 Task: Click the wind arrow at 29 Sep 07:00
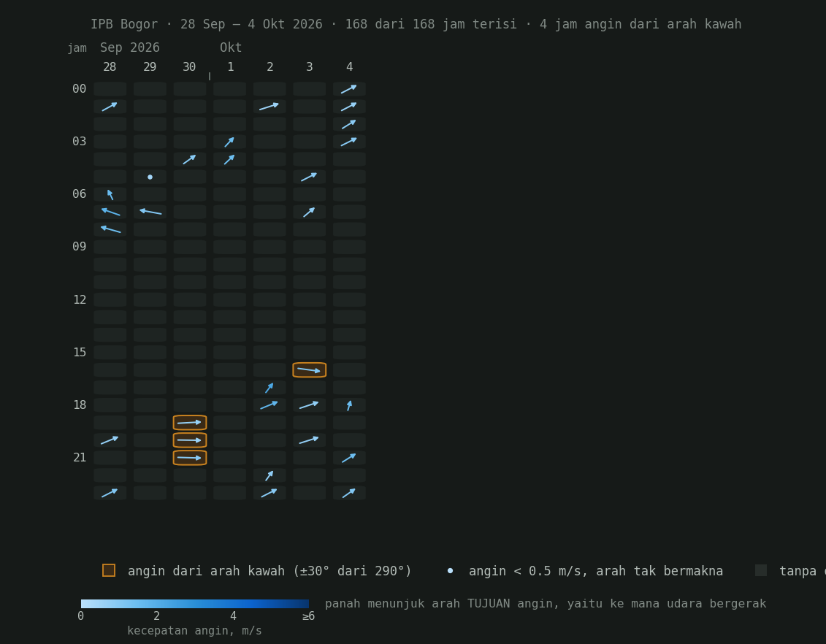[x=150, y=212]
